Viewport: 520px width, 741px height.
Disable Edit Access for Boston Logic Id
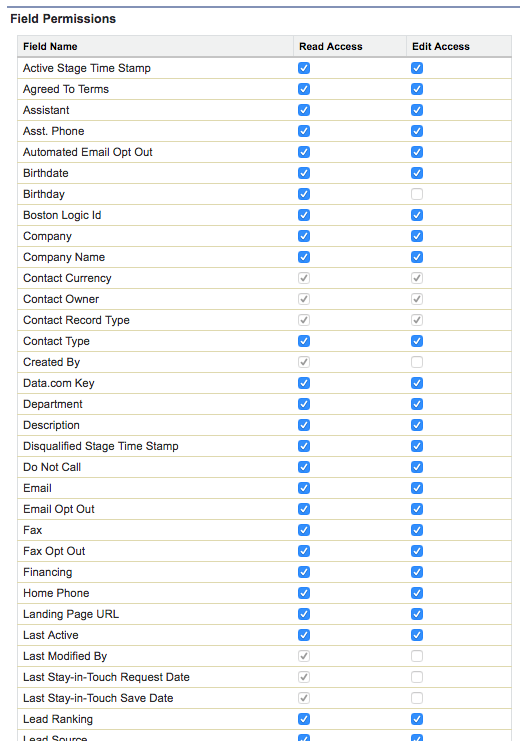coord(417,215)
